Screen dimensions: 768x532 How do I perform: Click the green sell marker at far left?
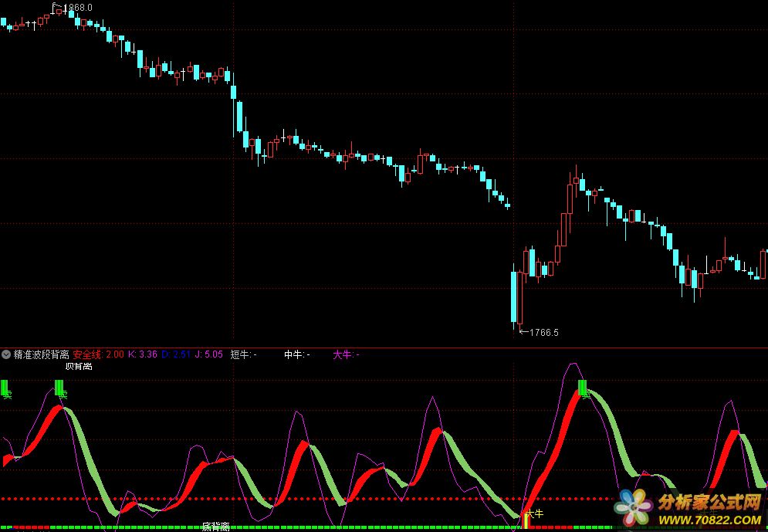pyautogui.click(x=5, y=387)
